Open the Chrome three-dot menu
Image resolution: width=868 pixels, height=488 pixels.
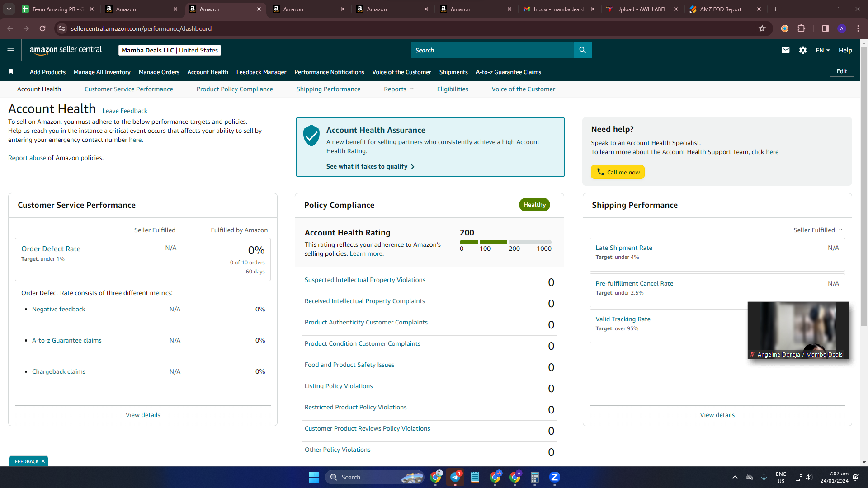[858, 28]
